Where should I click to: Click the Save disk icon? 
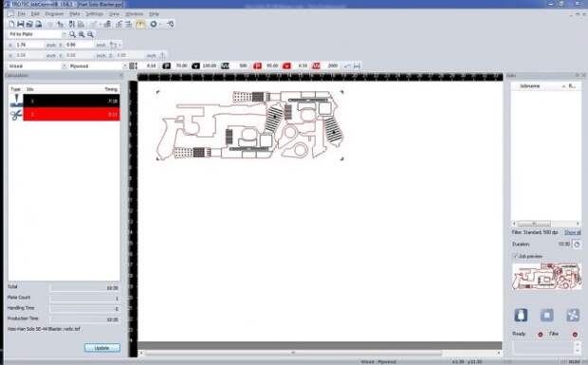coord(21,24)
